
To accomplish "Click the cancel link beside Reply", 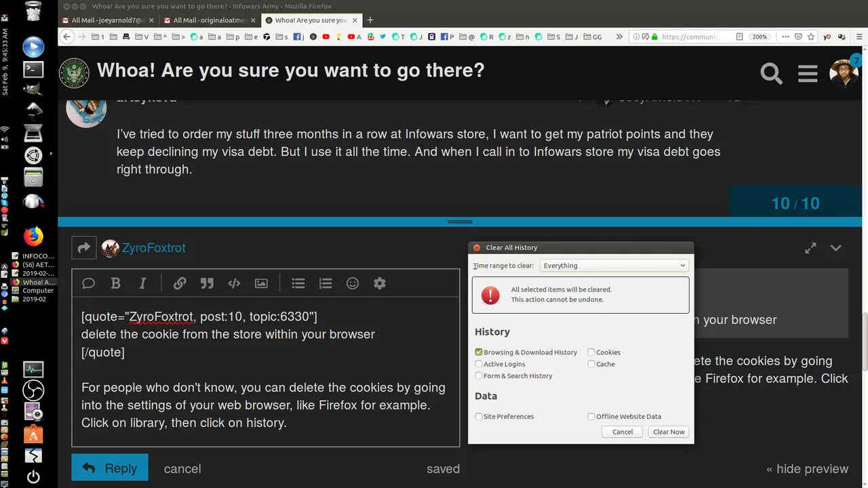I will coord(182,469).
